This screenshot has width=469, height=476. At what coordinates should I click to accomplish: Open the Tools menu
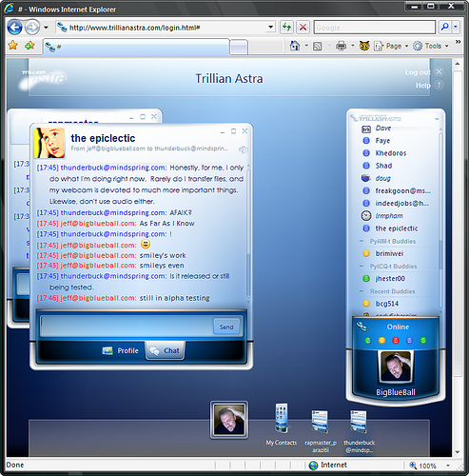coord(431,46)
